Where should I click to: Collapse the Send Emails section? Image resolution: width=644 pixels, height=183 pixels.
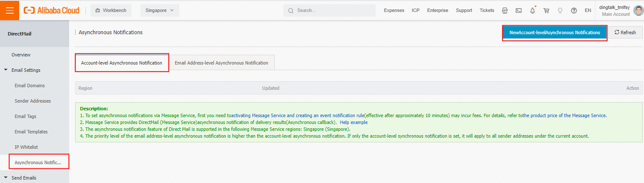(x=23, y=178)
